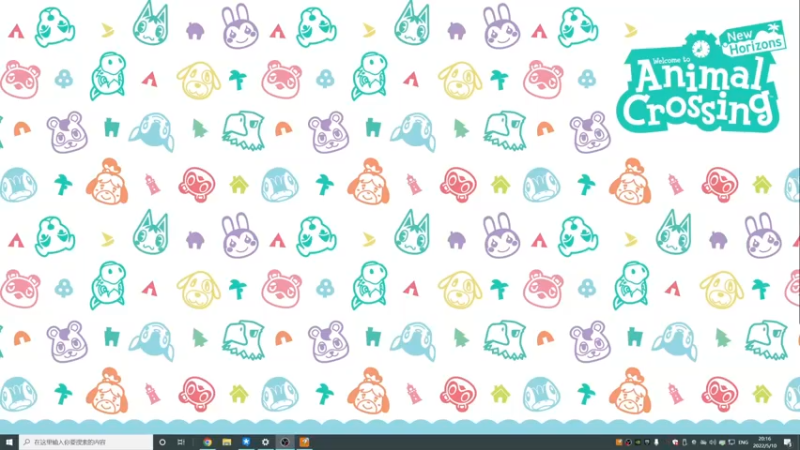Launch Google Chrome from the taskbar
800x450 pixels.
207,442
